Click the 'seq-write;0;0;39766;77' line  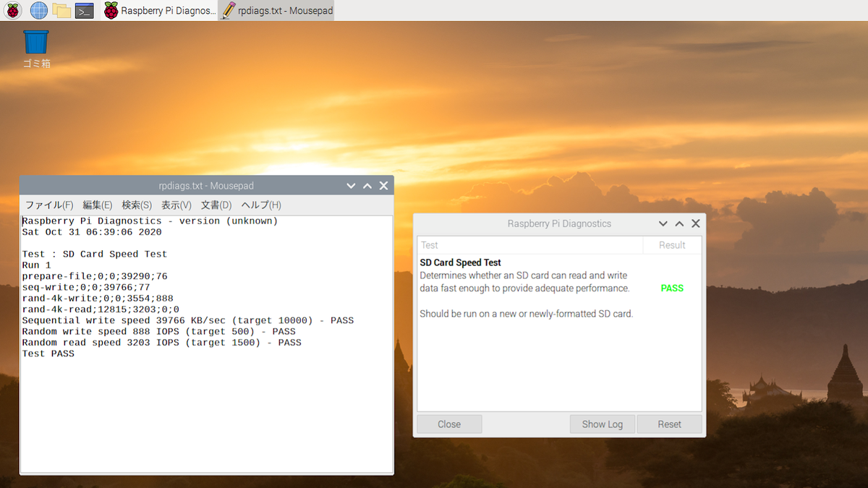[x=86, y=288]
